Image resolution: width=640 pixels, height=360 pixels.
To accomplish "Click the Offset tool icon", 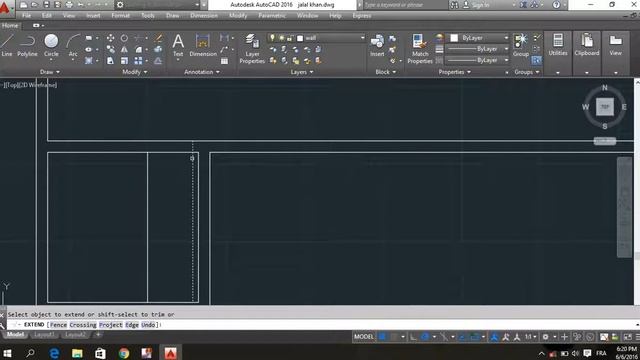I will tap(158, 61).
